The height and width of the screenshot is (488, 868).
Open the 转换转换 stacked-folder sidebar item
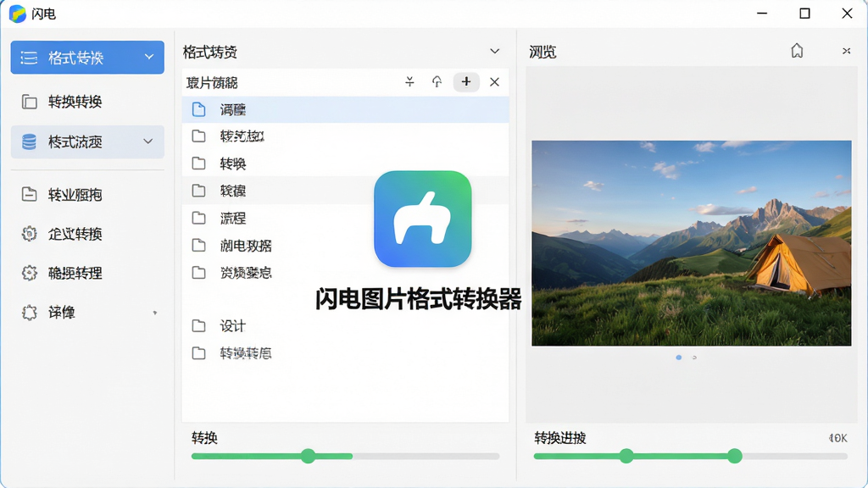(x=75, y=102)
